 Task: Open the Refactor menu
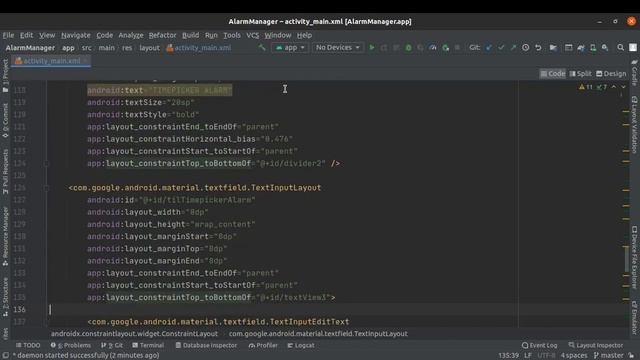pyautogui.click(x=162, y=36)
